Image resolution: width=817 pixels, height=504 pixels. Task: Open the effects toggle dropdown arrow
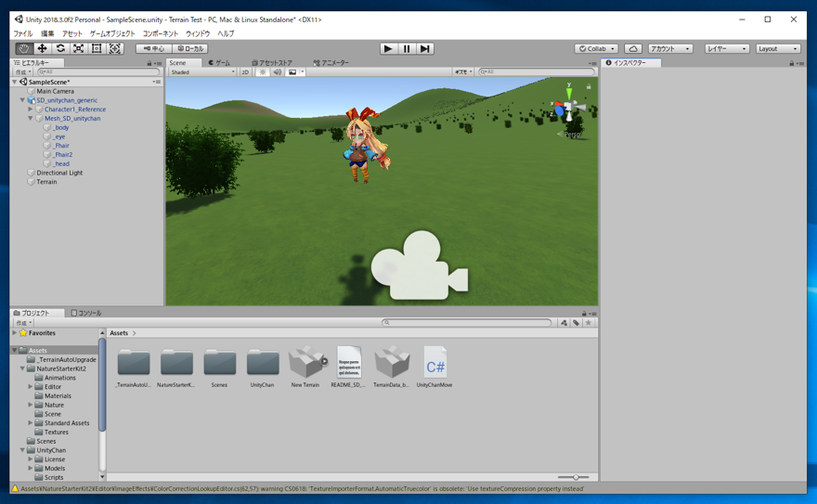303,71
